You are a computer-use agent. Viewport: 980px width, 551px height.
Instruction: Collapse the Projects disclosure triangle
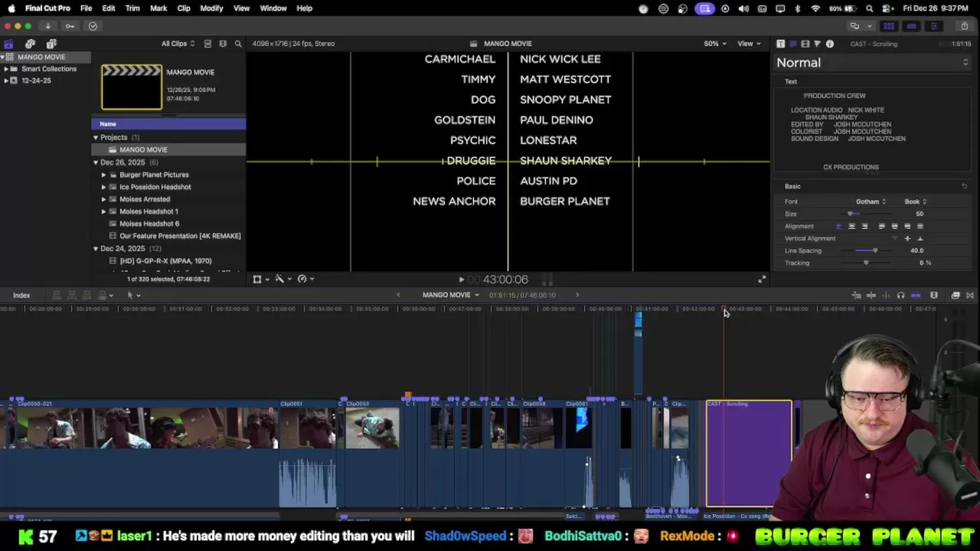[96, 138]
